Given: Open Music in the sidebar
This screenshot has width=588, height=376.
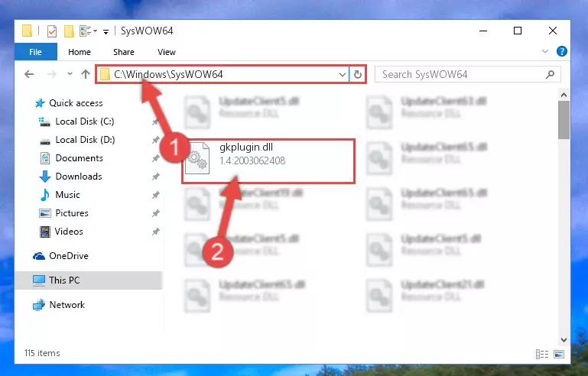Looking at the screenshot, I should click(67, 195).
